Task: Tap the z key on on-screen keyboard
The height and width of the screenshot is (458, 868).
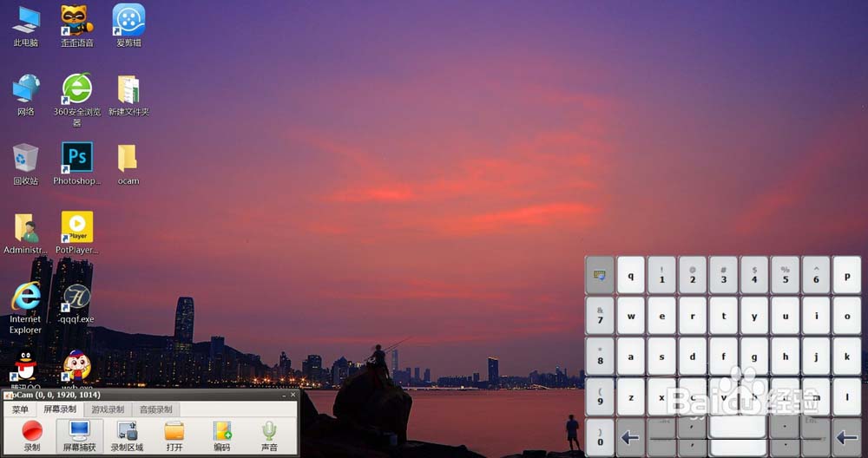Action: click(x=630, y=397)
